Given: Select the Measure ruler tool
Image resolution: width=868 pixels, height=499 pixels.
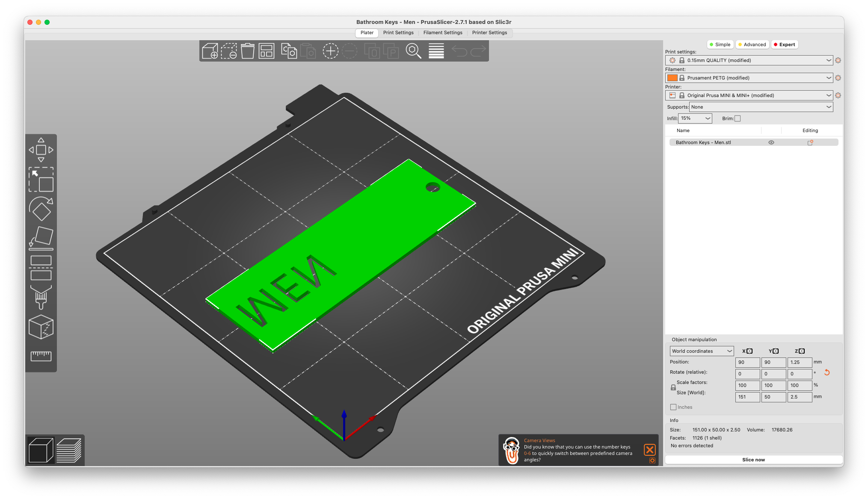Looking at the screenshot, I should point(41,356).
